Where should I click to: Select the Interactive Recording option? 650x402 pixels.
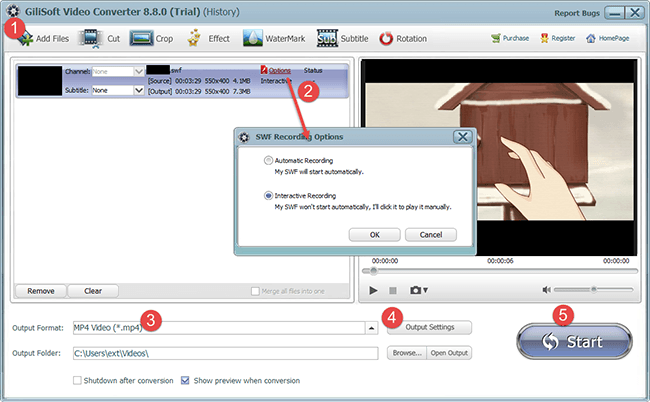coord(267,195)
